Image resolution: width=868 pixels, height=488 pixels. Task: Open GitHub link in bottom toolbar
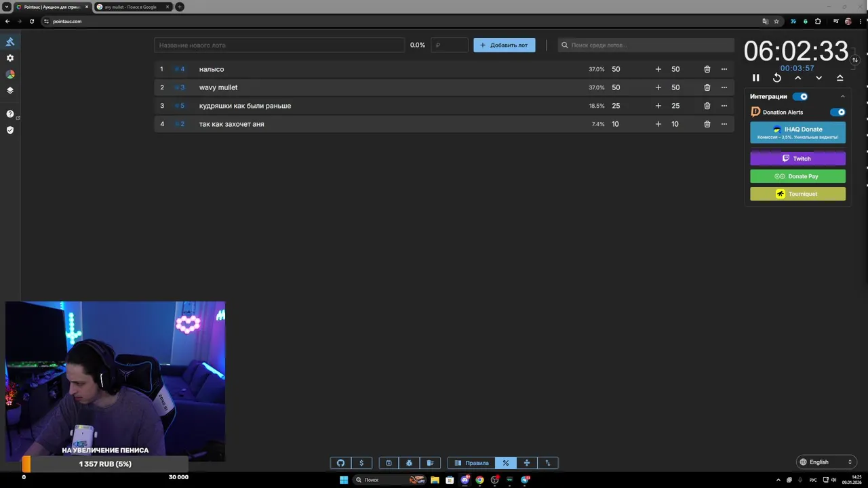click(340, 463)
